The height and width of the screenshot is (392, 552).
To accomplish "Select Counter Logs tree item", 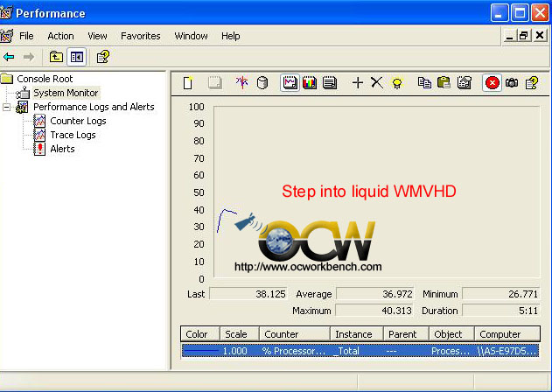I will (78, 121).
